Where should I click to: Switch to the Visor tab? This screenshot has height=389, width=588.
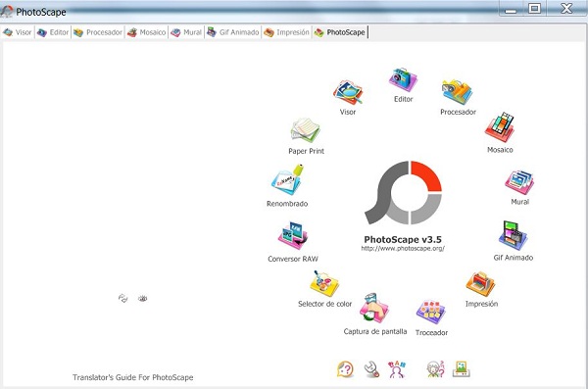(x=18, y=32)
